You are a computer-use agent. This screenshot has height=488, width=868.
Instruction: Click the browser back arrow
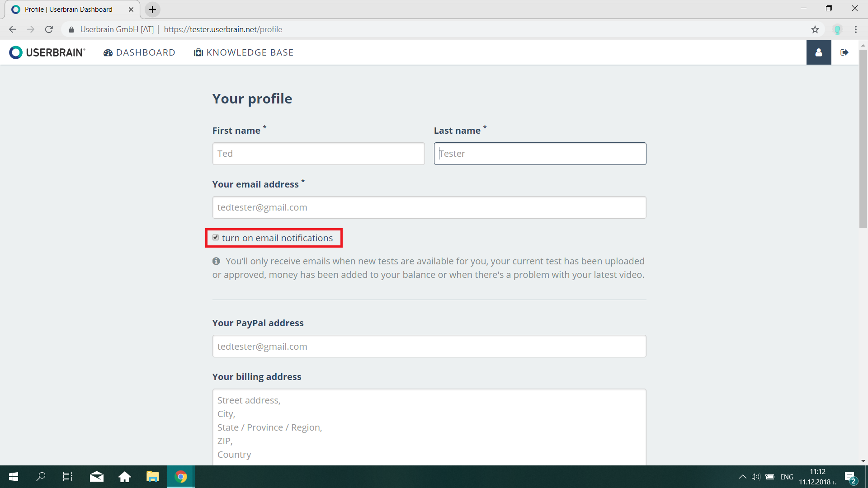(13, 29)
